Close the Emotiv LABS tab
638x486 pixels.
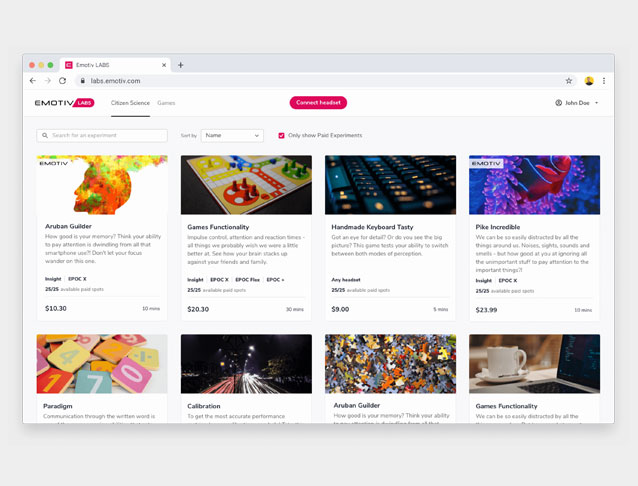pyautogui.click(x=164, y=65)
